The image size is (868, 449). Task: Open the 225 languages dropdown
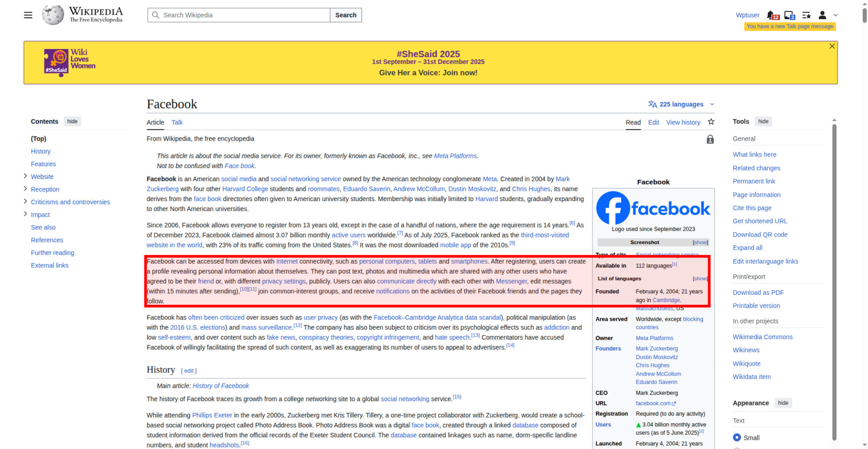681,104
